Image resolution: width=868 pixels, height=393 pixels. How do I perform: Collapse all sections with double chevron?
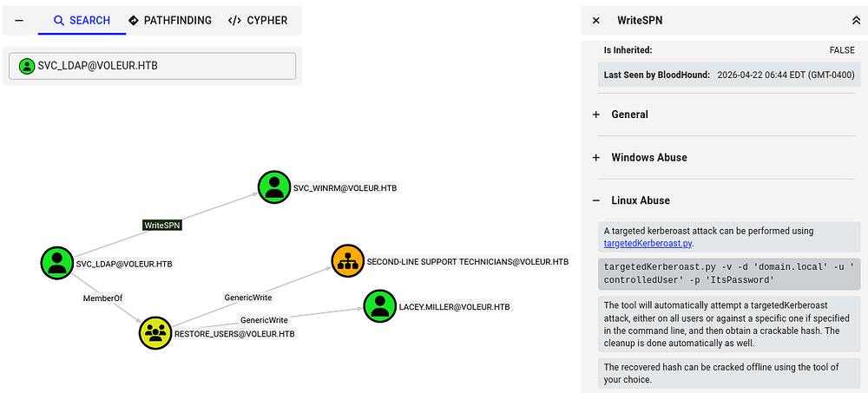(857, 20)
